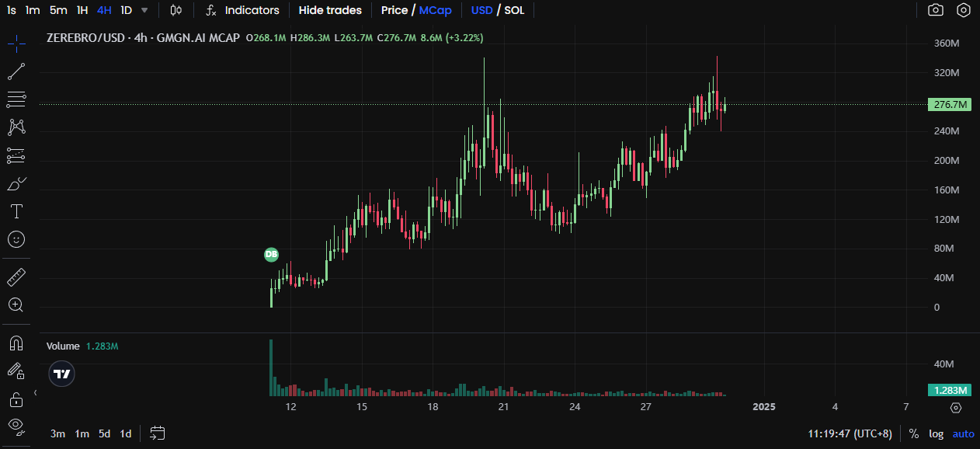This screenshot has height=449, width=980.
Task: Click the DB trade marker on chart
Action: [x=271, y=254]
